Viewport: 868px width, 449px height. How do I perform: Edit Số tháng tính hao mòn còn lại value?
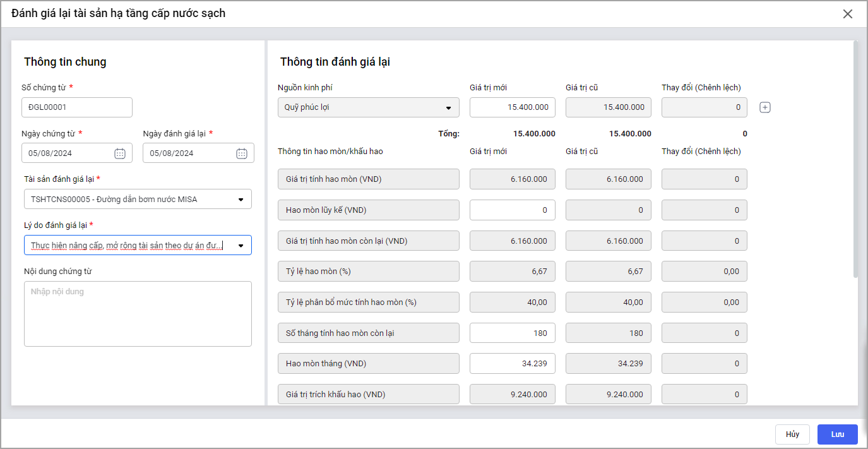[512, 333]
